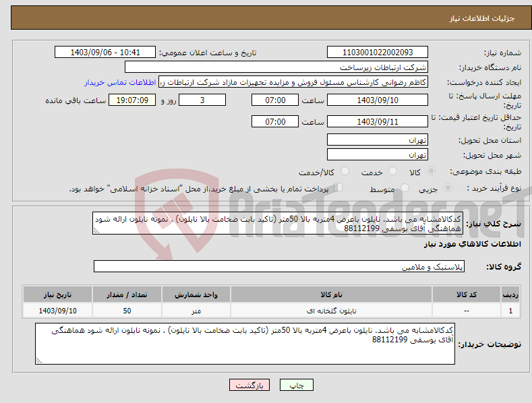This screenshot has width=532, height=403.
Task: Select the خدمت radio button
Action: pos(392,171)
